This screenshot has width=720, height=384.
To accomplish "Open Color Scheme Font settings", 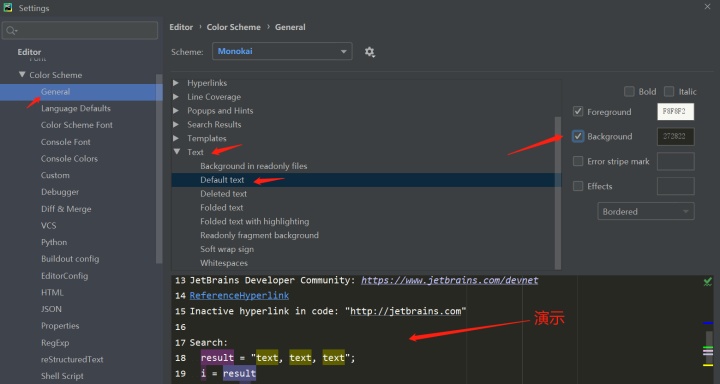I will click(x=77, y=125).
